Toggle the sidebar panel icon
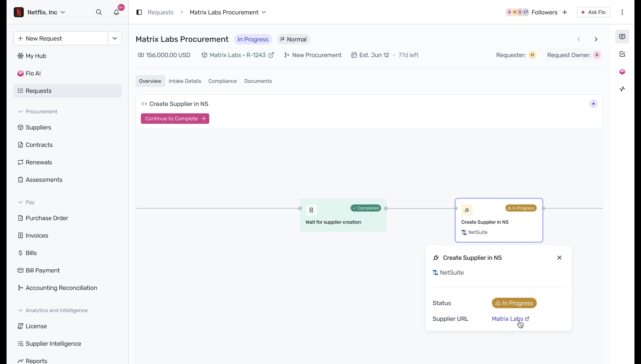The width and height of the screenshot is (641, 364). pyautogui.click(x=139, y=12)
